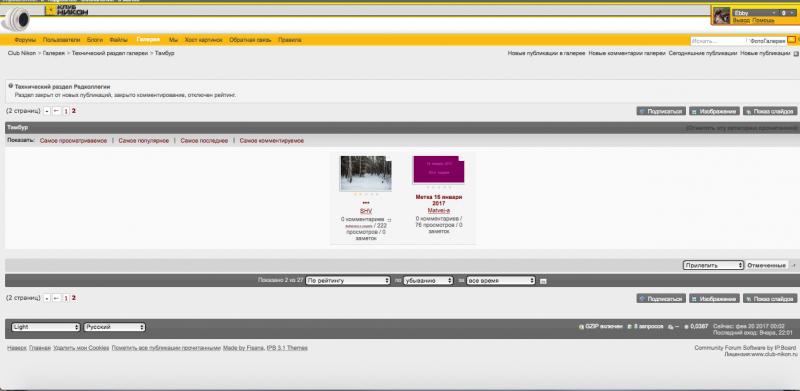Click the top Изображение button
This screenshot has width=800, height=391.
tap(714, 111)
